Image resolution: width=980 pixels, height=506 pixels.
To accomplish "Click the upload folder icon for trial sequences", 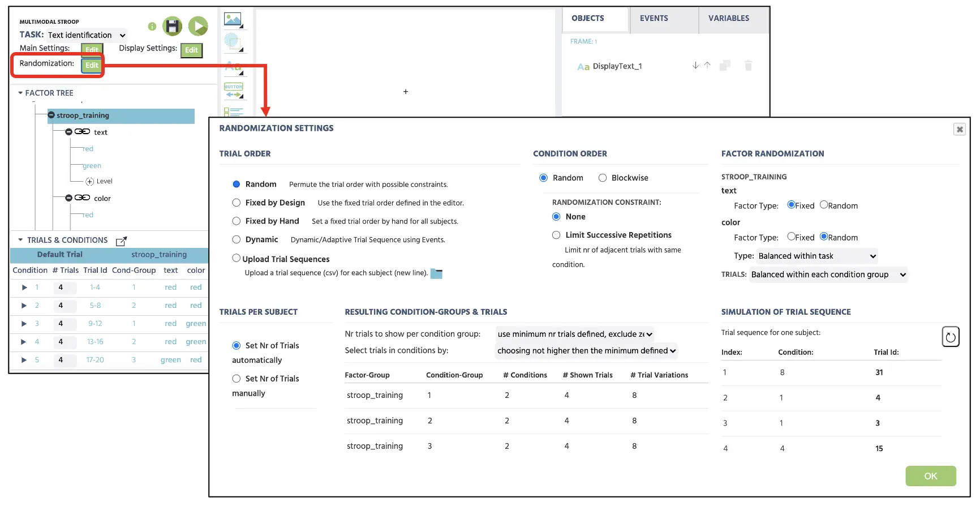I will (x=436, y=273).
